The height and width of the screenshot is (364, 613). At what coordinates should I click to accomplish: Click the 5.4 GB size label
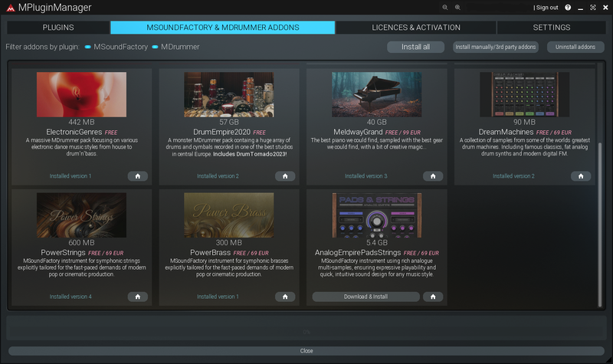tap(376, 242)
